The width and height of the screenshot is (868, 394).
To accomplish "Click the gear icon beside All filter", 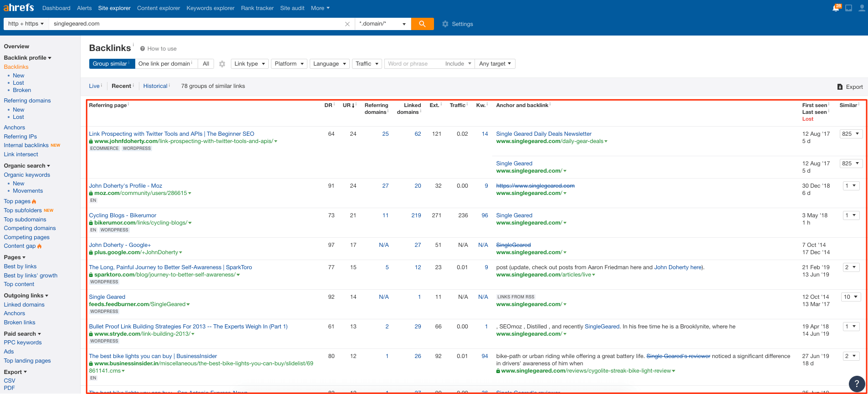I will [222, 64].
